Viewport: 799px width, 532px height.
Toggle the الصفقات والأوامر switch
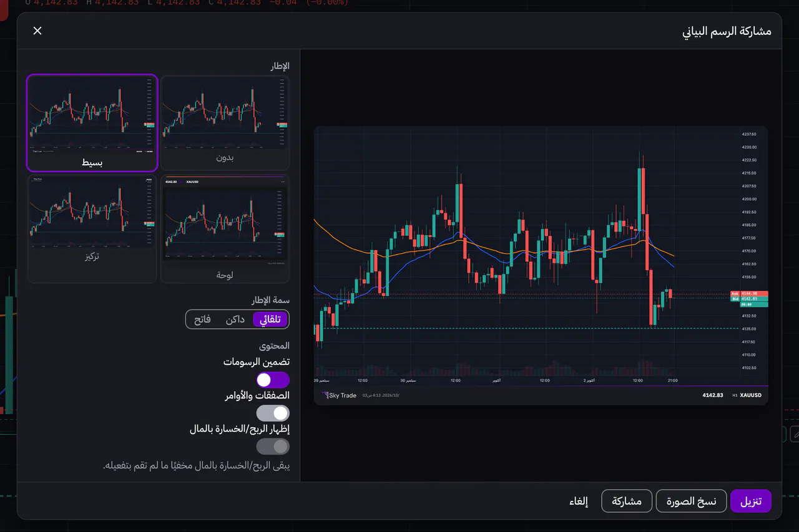coord(273,414)
